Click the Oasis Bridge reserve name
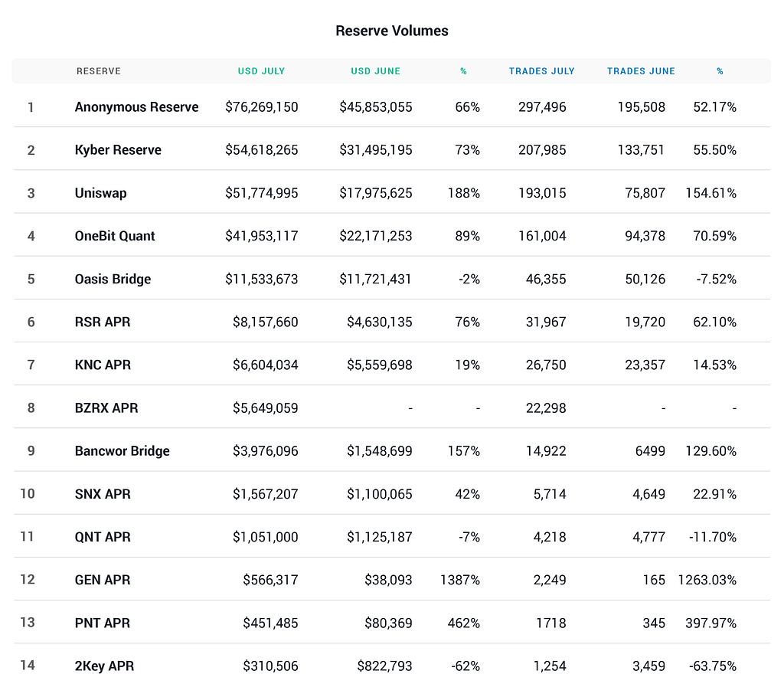Screen dimensions: 784x697 pos(113,279)
